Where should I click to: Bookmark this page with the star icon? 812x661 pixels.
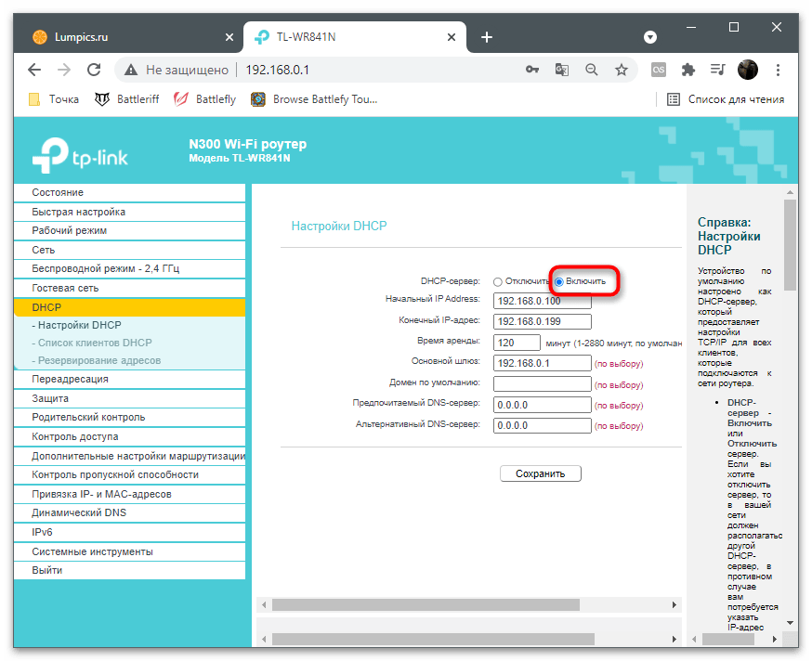pyautogui.click(x=619, y=69)
